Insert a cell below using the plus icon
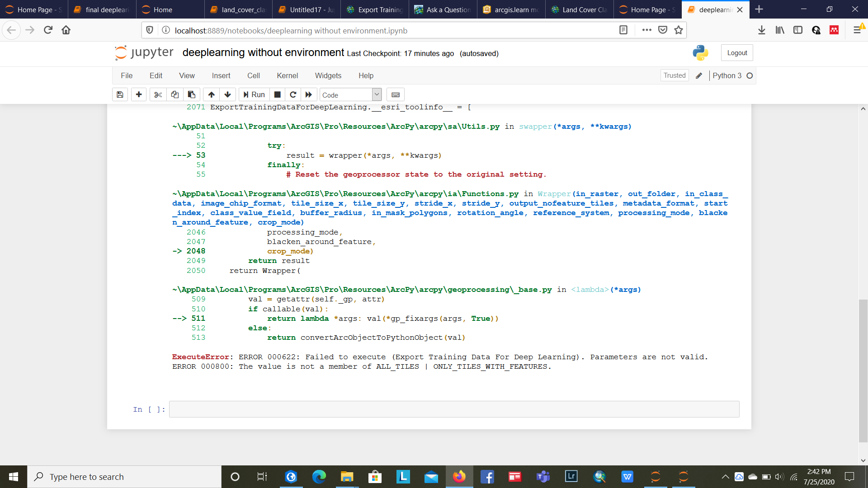 [x=139, y=94]
